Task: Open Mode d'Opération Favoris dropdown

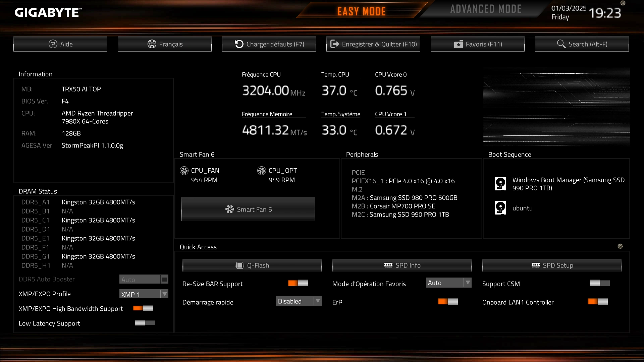Action: pyautogui.click(x=448, y=283)
